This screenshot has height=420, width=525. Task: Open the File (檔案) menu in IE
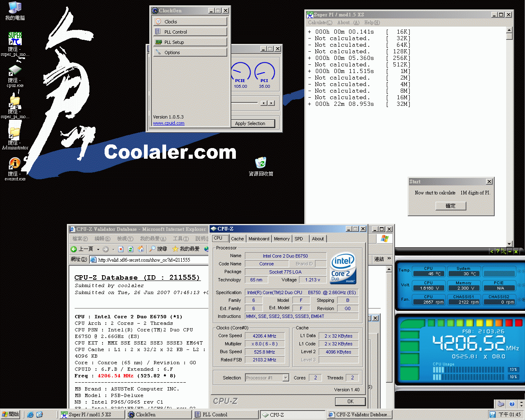tap(80, 238)
